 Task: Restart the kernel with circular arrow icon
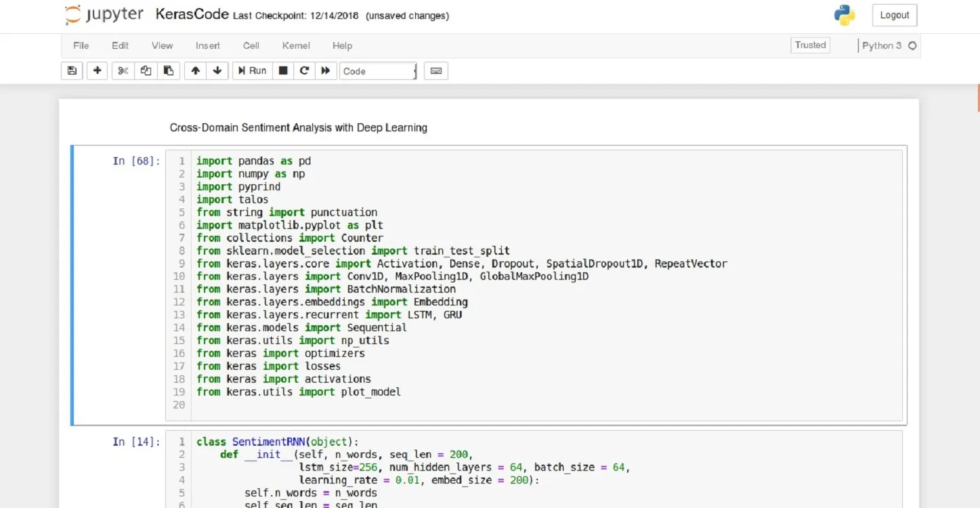tap(305, 70)
